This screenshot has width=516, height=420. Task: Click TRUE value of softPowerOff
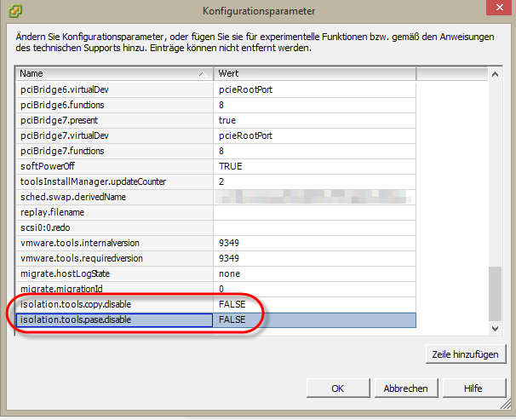315,166
